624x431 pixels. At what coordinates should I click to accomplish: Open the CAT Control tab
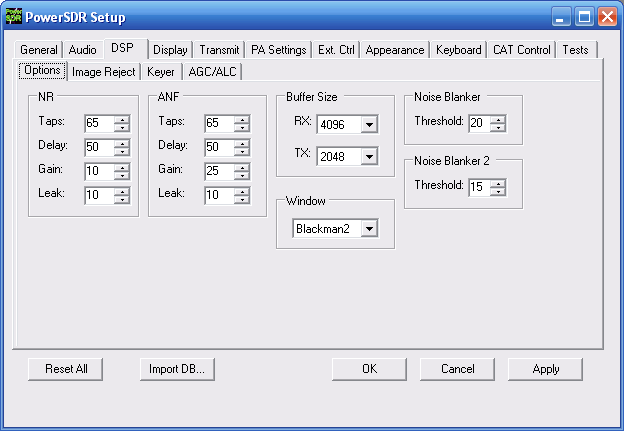point(521,50)
